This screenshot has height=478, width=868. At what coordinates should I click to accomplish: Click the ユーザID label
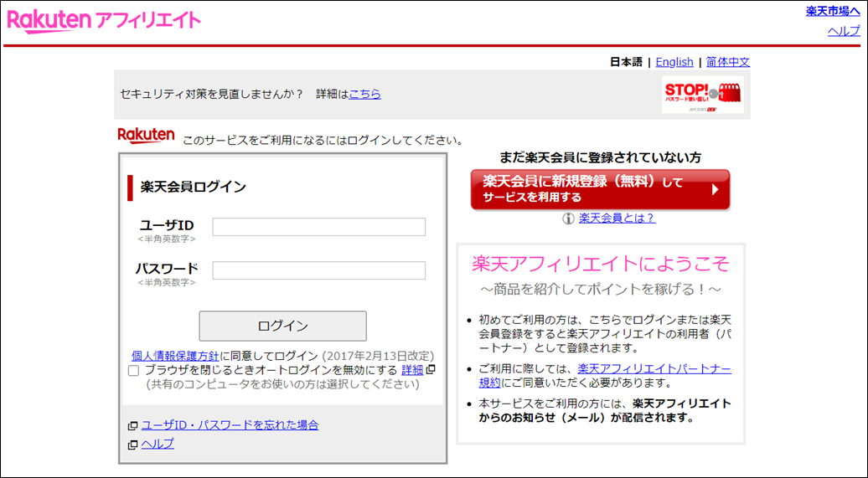coord(167,225)
